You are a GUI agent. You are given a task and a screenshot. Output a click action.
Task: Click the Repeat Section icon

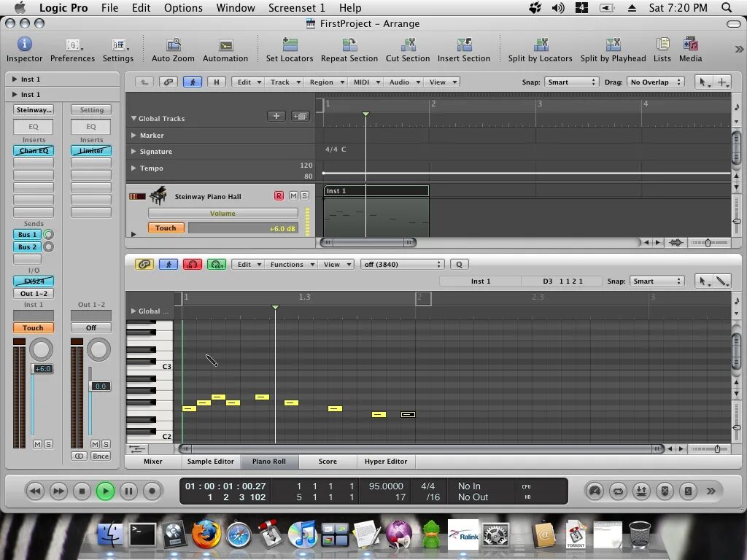coord(349,44)
